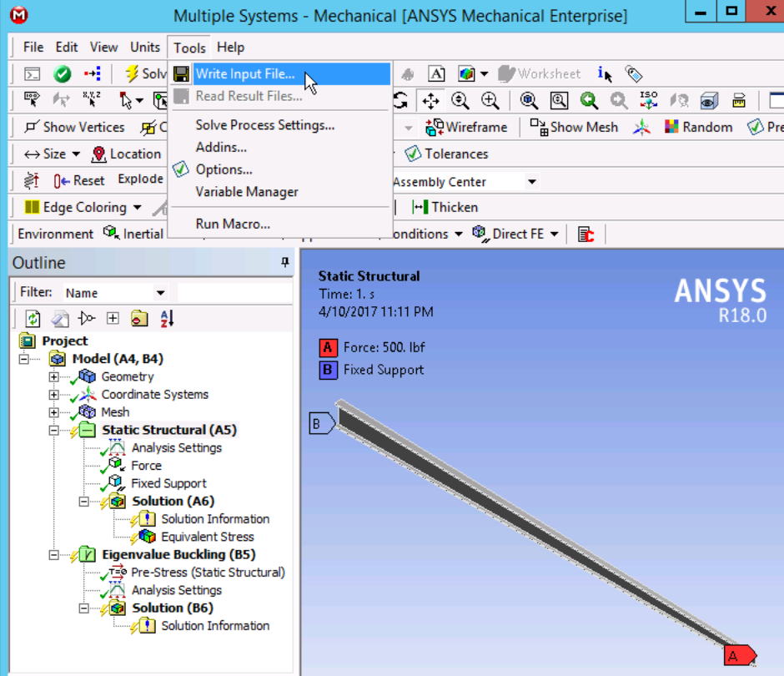Click the triad axes icon near Show Mesh

[x=641, y=127]
